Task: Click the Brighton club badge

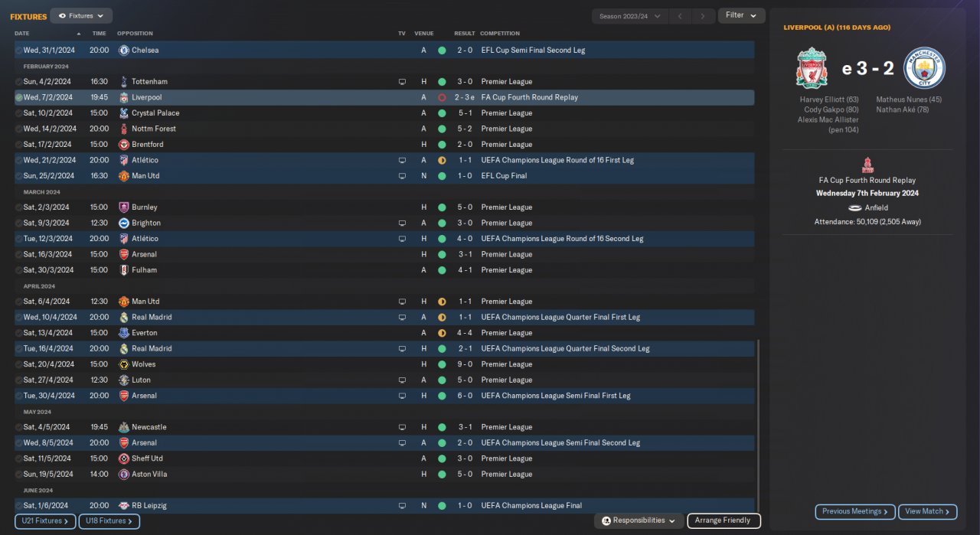Action: point(124,223)
